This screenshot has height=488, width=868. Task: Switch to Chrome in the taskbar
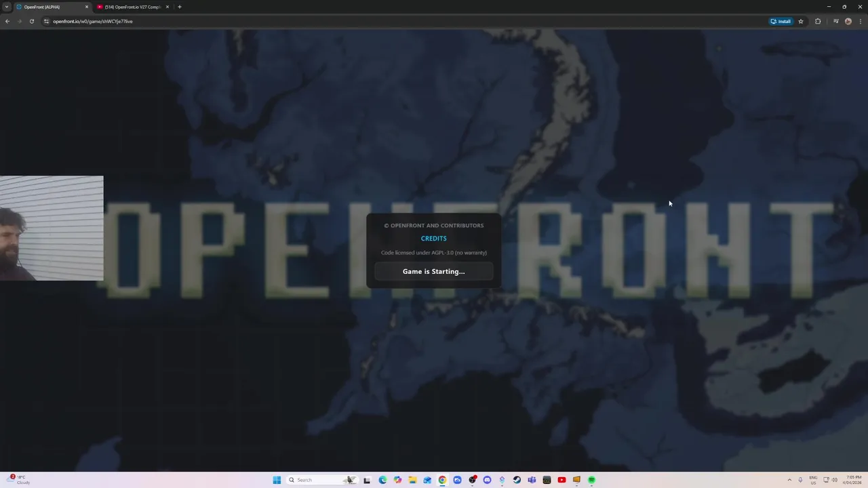(x=442, y=480)
